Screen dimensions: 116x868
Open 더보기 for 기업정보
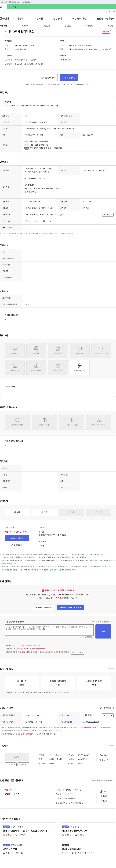(x=112, y=746)
